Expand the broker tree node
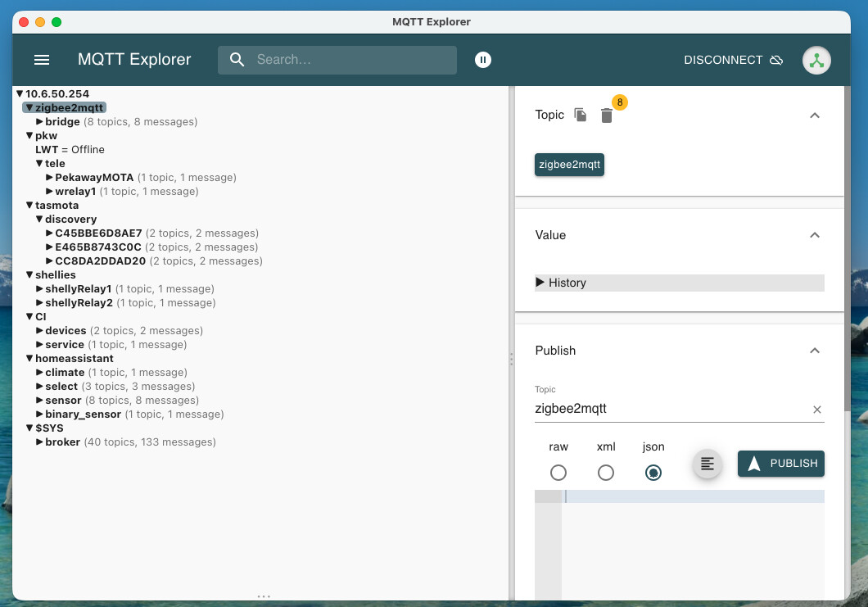This screenshot has height=607, width=868. pyautogui.click(x=39, y=442)
